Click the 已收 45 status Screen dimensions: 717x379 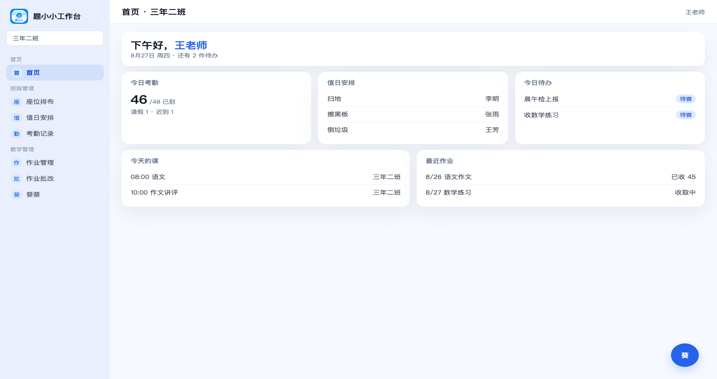(683, 177)
